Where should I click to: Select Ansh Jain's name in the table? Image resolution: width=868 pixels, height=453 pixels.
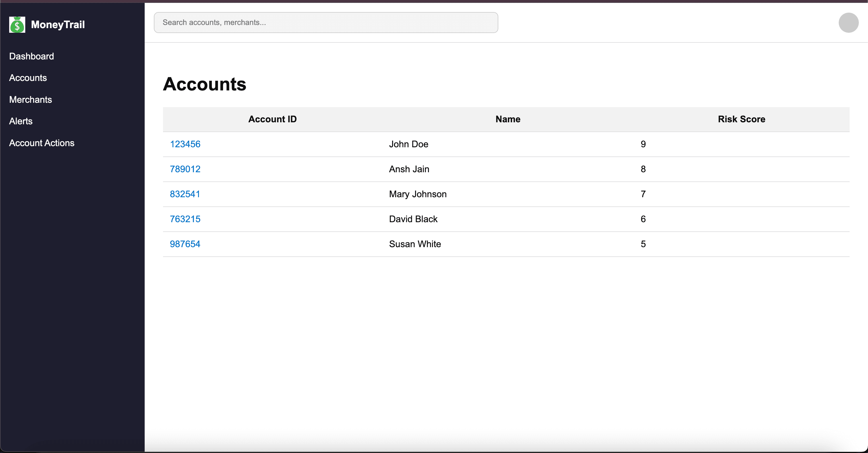409,169
